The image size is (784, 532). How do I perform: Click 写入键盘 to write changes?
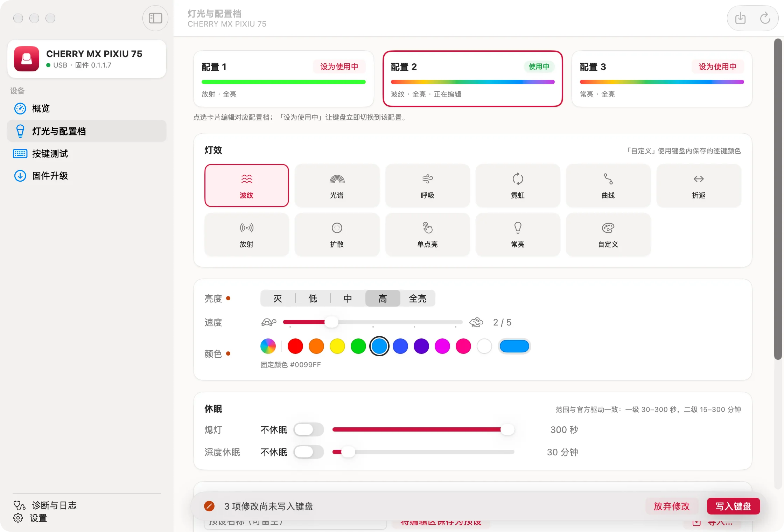(733, 506)
